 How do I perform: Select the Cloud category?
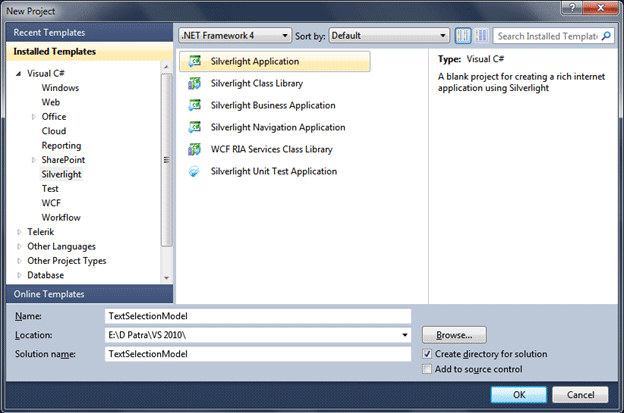pyautogui.click(x=54, y=131)
